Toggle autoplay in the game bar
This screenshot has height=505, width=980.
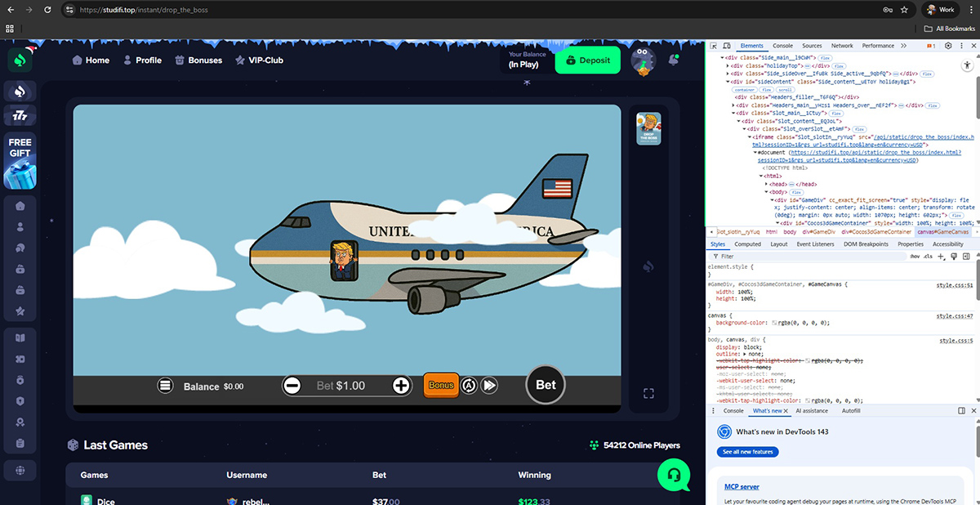point(469,386)
